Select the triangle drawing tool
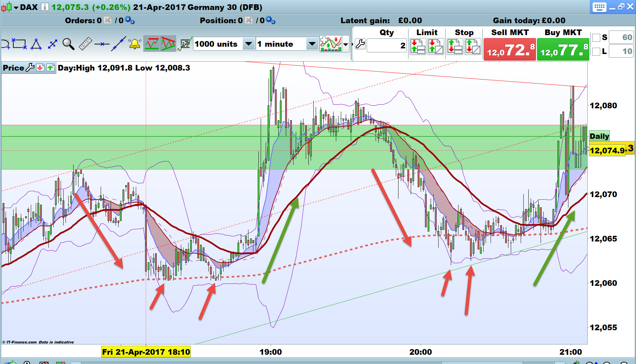 point(36,44)
